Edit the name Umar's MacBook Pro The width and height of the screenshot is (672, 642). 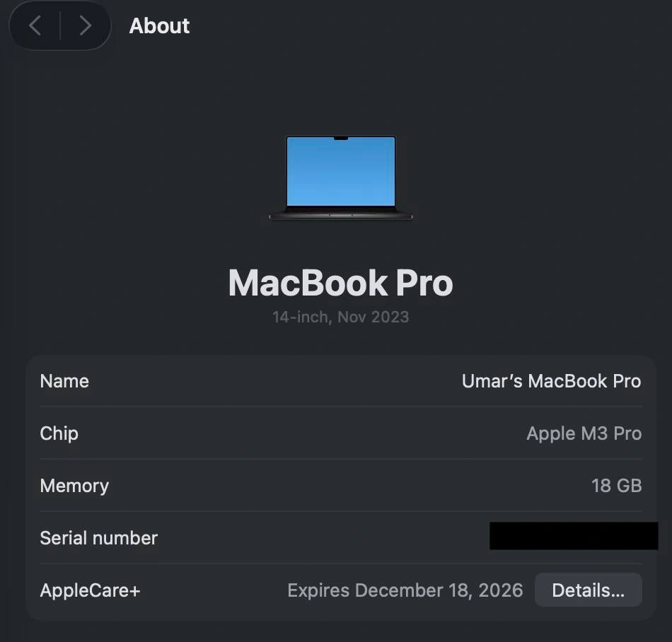pos(551,381)
